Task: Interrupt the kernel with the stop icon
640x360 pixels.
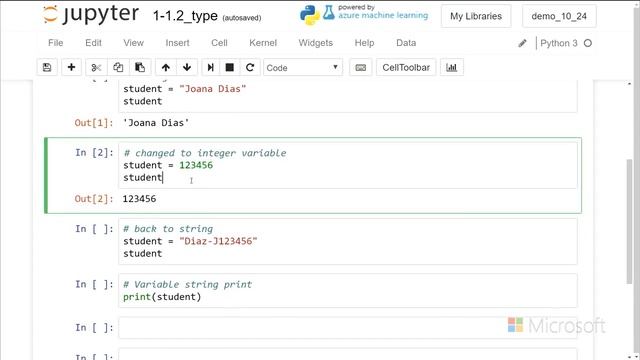Action: pos(230,67)
